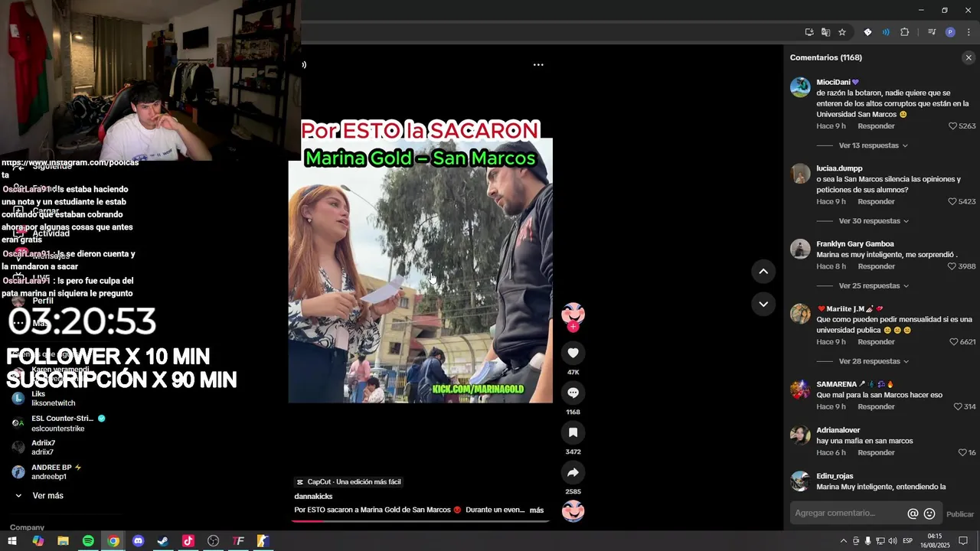Like Mariite J.M's comment
Image resolution: width=980 pixels, height=551 pixels.
click(953, 342)
